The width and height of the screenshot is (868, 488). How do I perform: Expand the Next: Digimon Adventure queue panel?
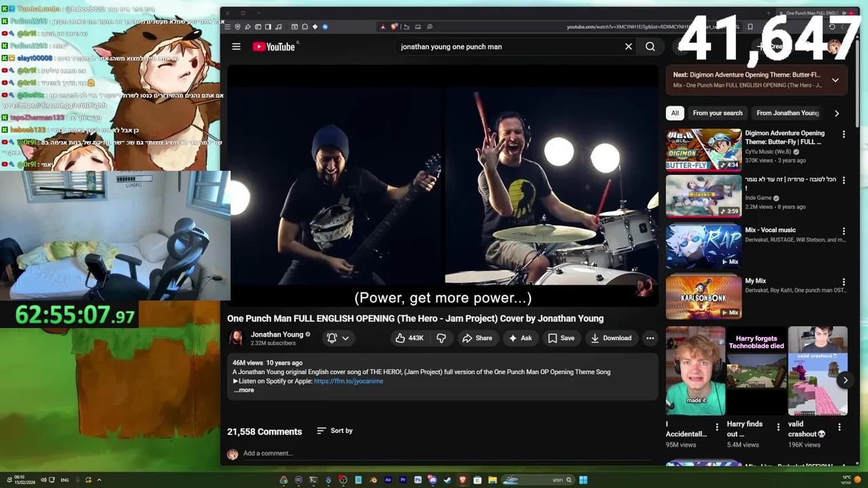point(835,80)
